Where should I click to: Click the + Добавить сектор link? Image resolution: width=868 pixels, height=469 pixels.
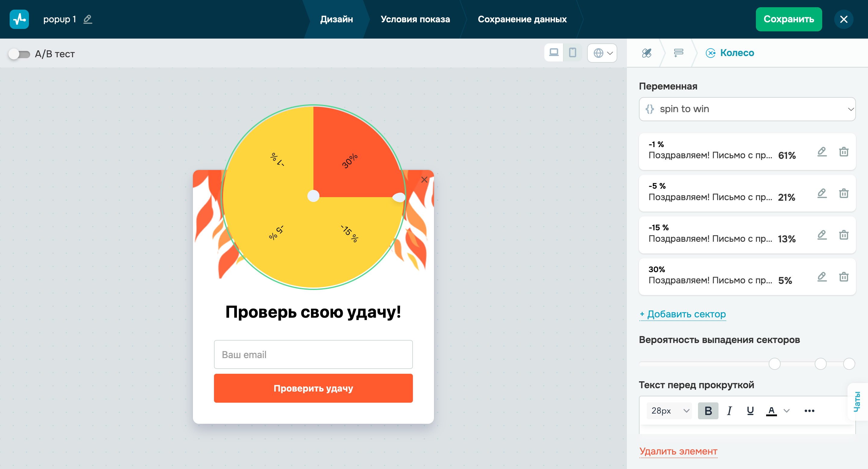click(x=682, y=314)
